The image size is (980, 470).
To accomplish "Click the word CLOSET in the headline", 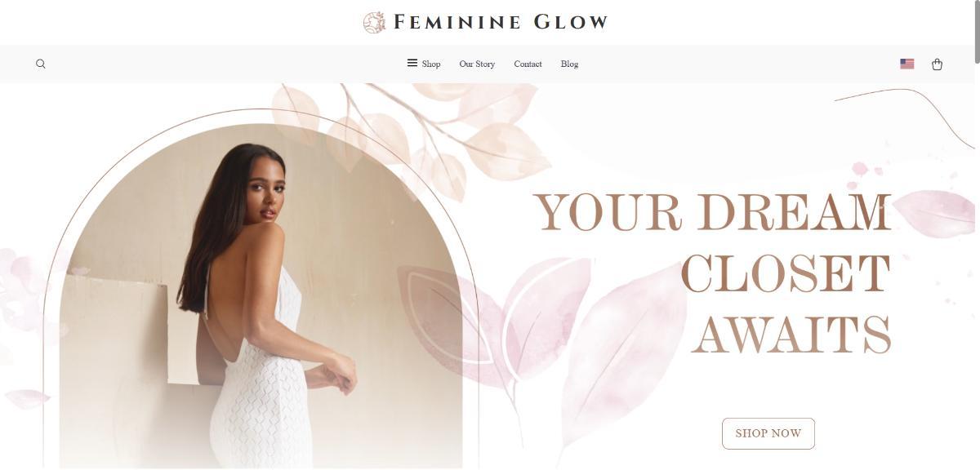I will [785, 274].
